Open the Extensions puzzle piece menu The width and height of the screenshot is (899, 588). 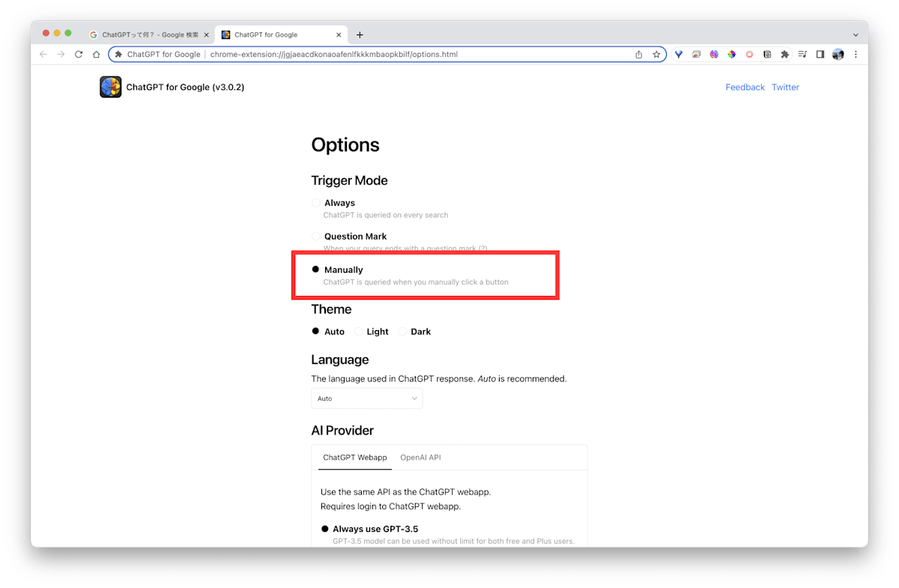pyautogui.click(x=785, y=55)
